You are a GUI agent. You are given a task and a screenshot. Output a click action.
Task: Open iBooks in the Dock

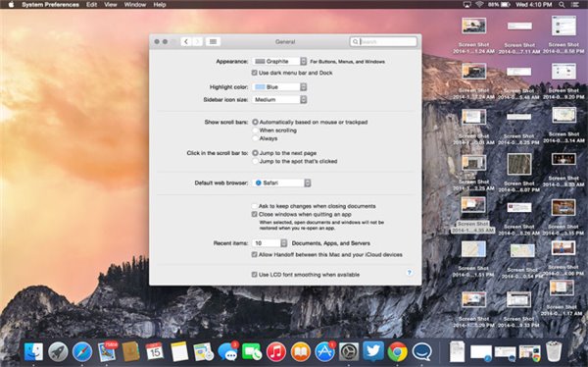(301, 352)
